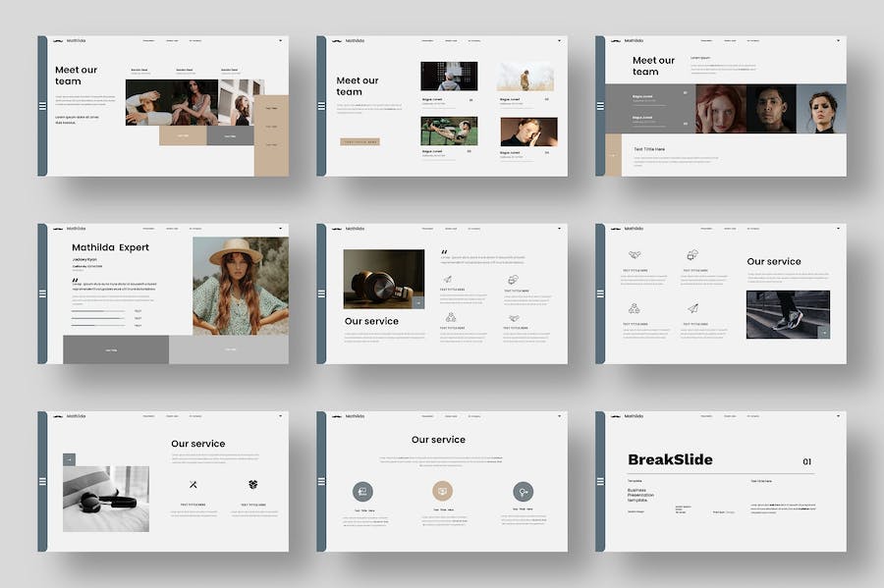
Task: Select the paper plane icon on sneaker photo slide
Action: pos(691,308)
